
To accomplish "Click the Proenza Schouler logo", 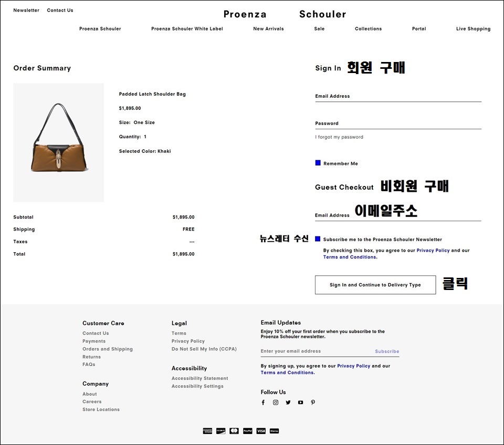I will (x=285, y=14).
